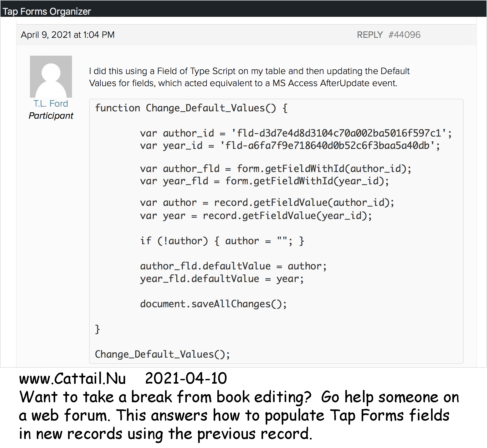Viewport: 487px width, 448px height.
Task: Click the www.Cattail.Nu caption text
Action: [73, 378]
